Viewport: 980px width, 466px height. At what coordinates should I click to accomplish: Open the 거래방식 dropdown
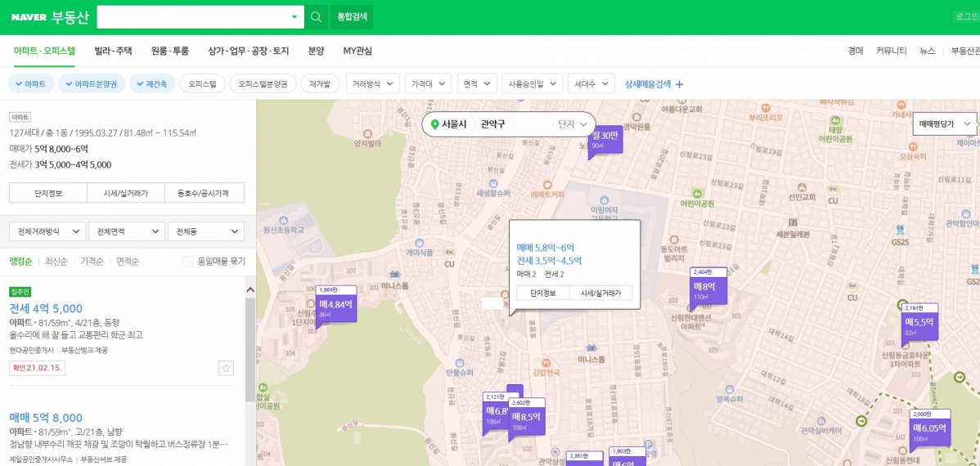coord(373,83)
